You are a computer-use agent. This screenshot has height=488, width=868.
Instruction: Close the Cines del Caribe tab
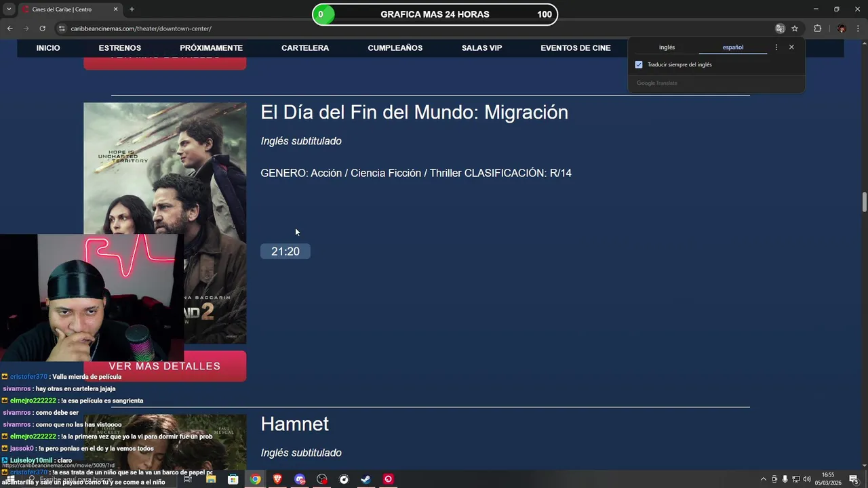pos(115,9)
